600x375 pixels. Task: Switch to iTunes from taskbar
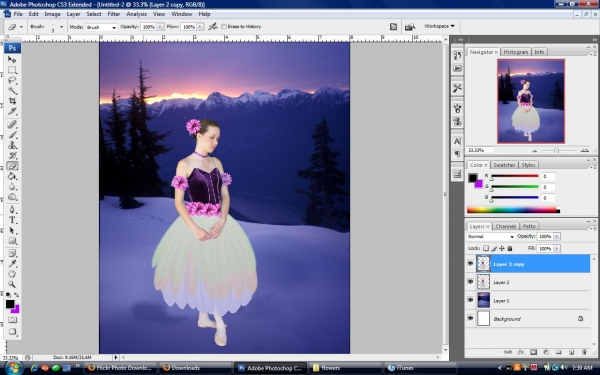419,368
